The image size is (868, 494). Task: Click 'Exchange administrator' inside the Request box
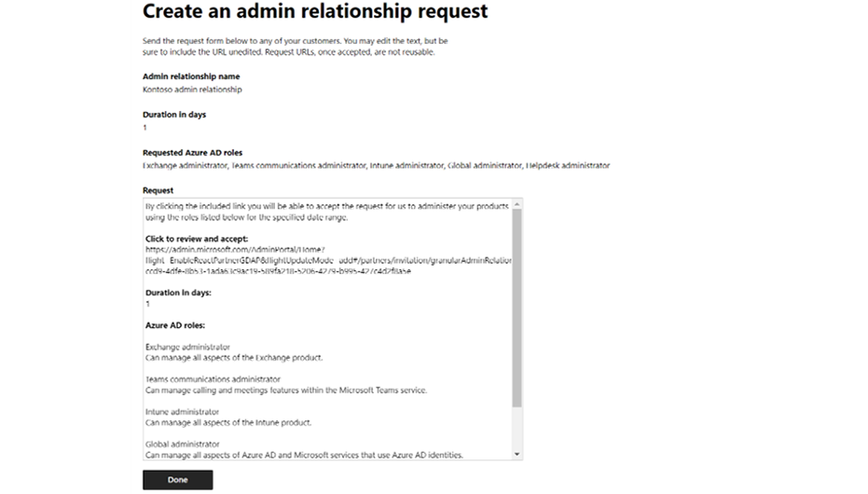pyautogui.click(x=187, y=347)
